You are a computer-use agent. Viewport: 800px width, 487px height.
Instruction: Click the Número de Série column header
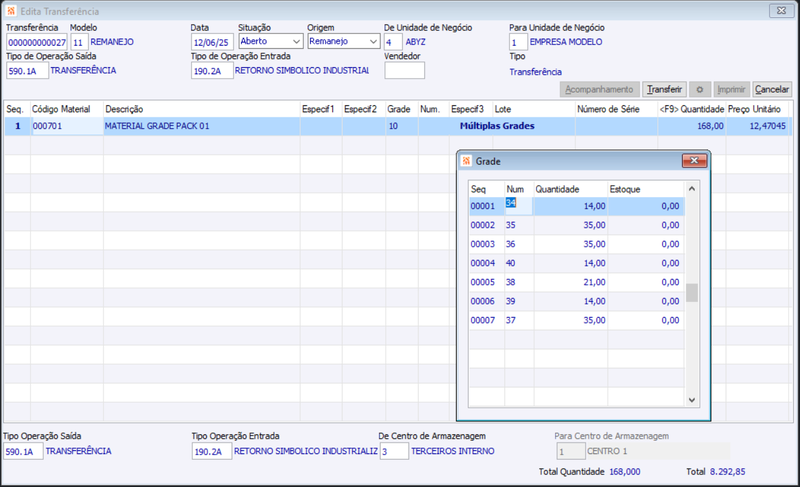tap(616, 109)
